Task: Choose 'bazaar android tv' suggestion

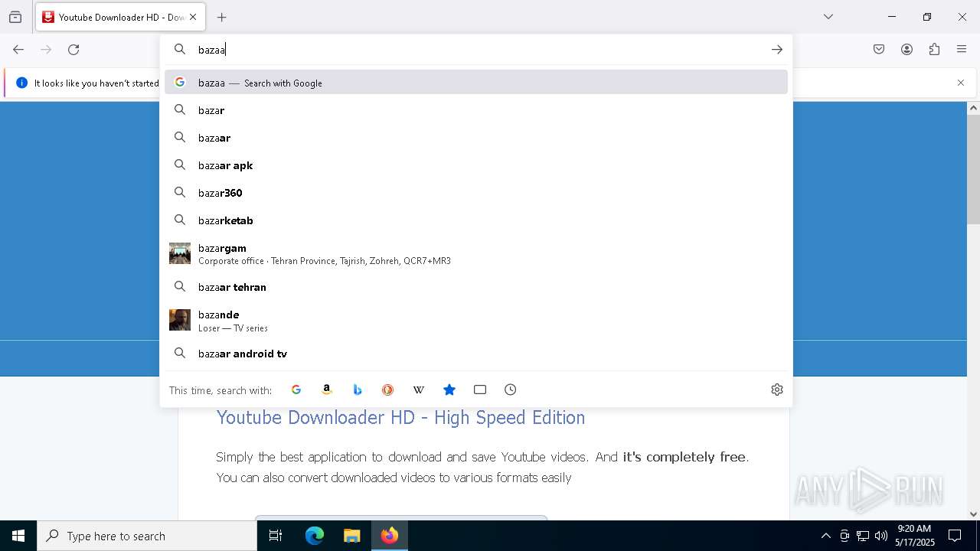Action: coord(476,354)
